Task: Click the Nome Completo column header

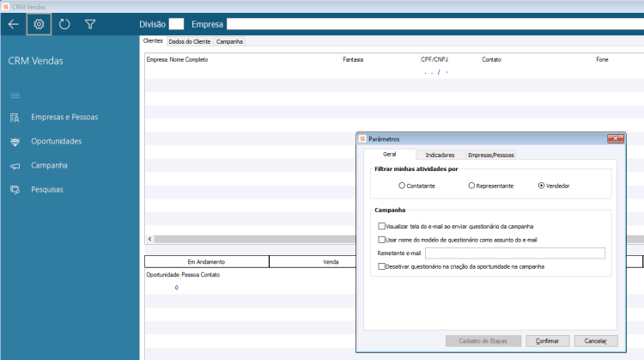Action: (x=189, y=59)
